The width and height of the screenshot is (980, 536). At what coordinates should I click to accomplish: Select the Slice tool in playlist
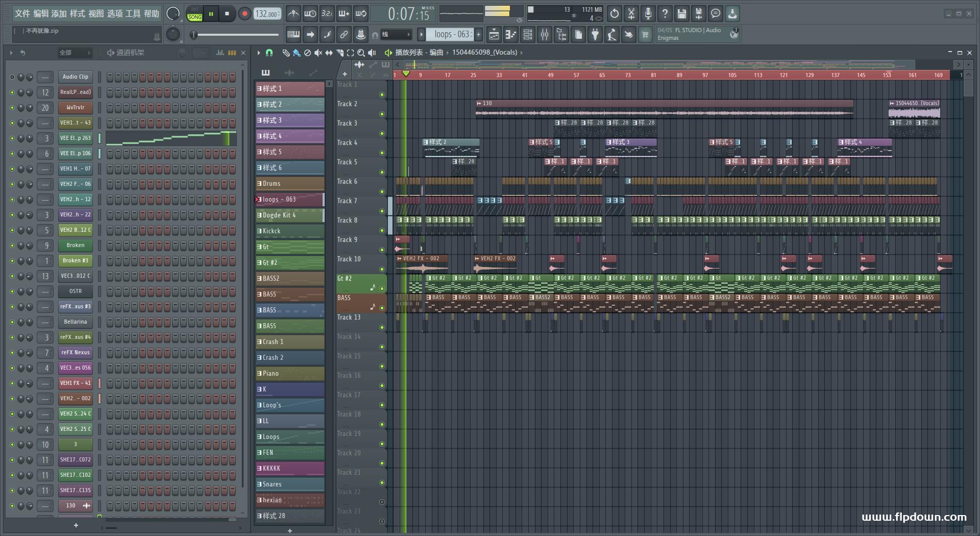tap(339, 53)
